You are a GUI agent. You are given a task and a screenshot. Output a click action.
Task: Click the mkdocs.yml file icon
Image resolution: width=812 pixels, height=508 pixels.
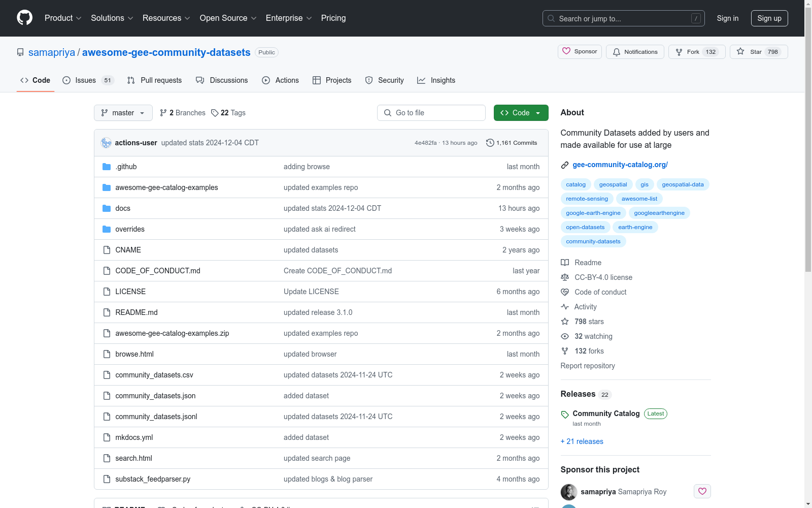[107, 437]
